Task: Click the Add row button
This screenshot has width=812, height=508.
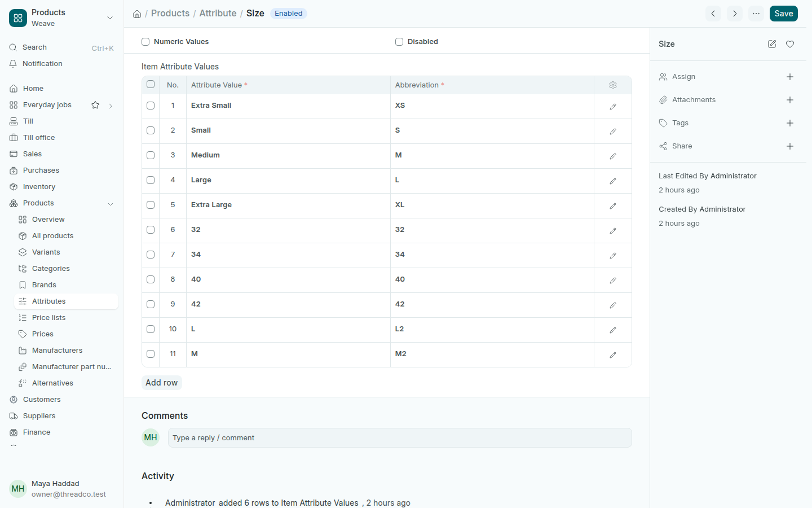Action: [x=161, y=383]
